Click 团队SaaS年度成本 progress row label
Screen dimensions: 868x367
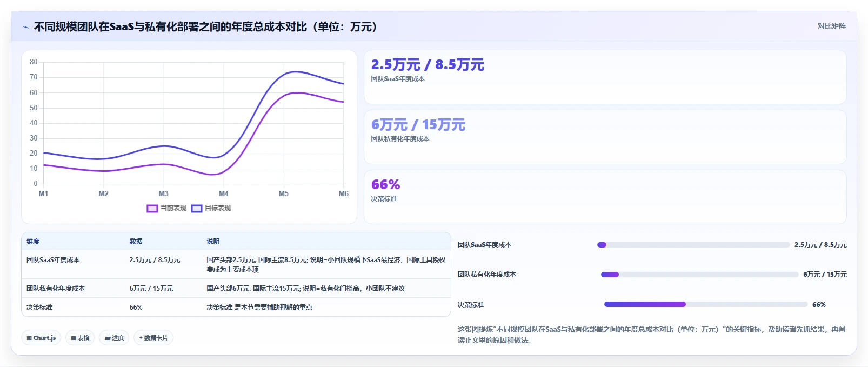[484, 245]
